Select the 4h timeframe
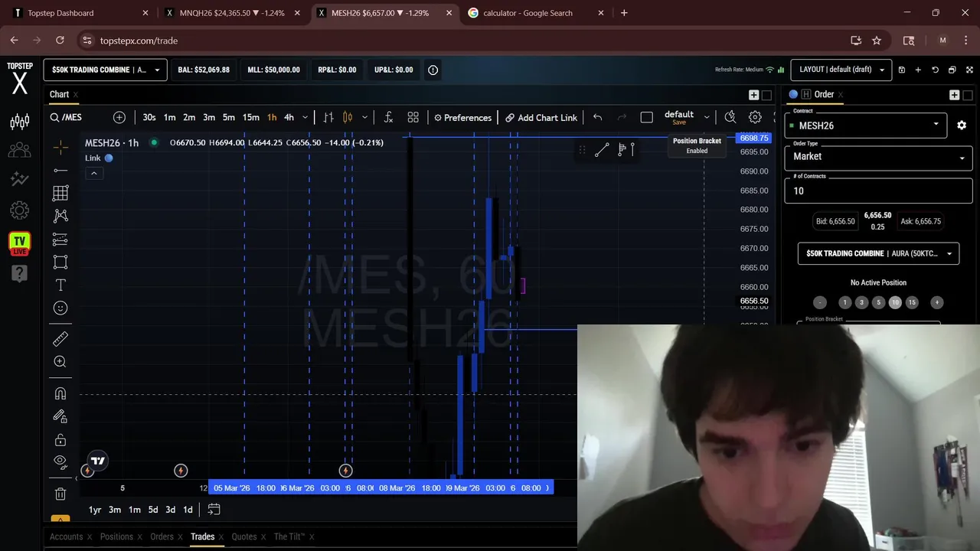980x551 pixels. click(x=289, y=117)
